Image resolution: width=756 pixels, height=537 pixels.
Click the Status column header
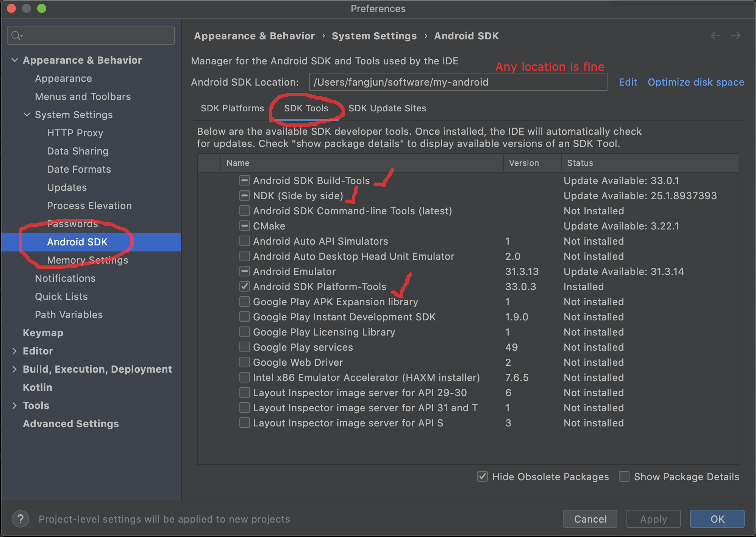650,163
